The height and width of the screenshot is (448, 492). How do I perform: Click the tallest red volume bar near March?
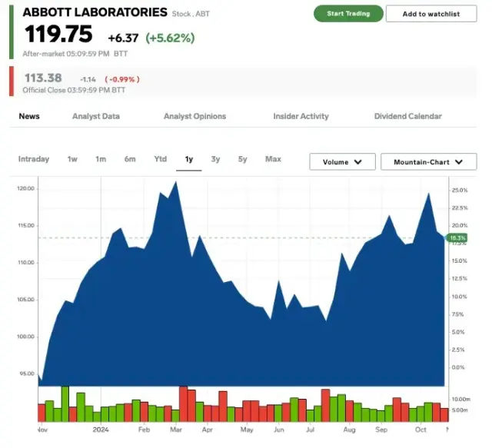(x=183, y=404)
